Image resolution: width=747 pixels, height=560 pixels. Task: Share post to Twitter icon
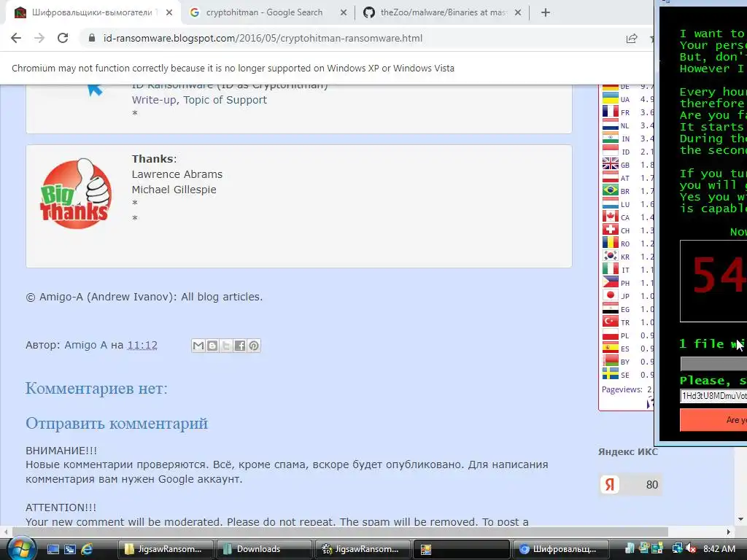point(226,346)
